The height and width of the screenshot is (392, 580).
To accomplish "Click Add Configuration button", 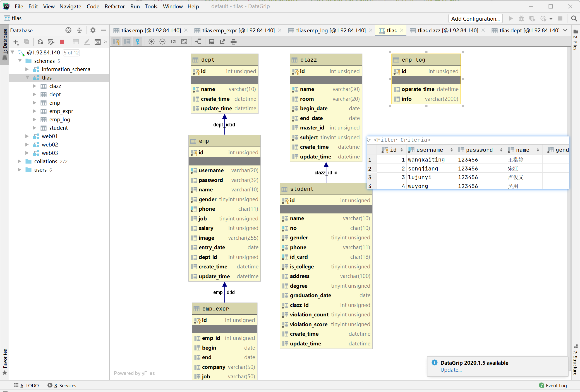I will click(475, 19).
